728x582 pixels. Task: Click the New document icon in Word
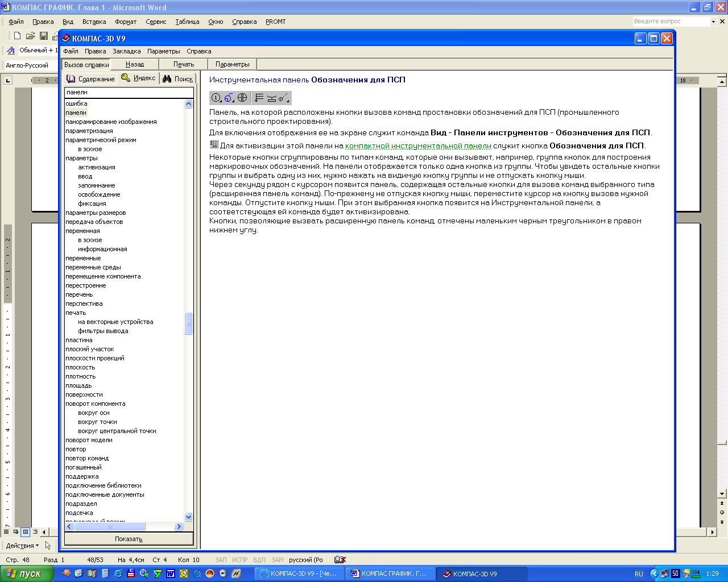tap(17, 36)
